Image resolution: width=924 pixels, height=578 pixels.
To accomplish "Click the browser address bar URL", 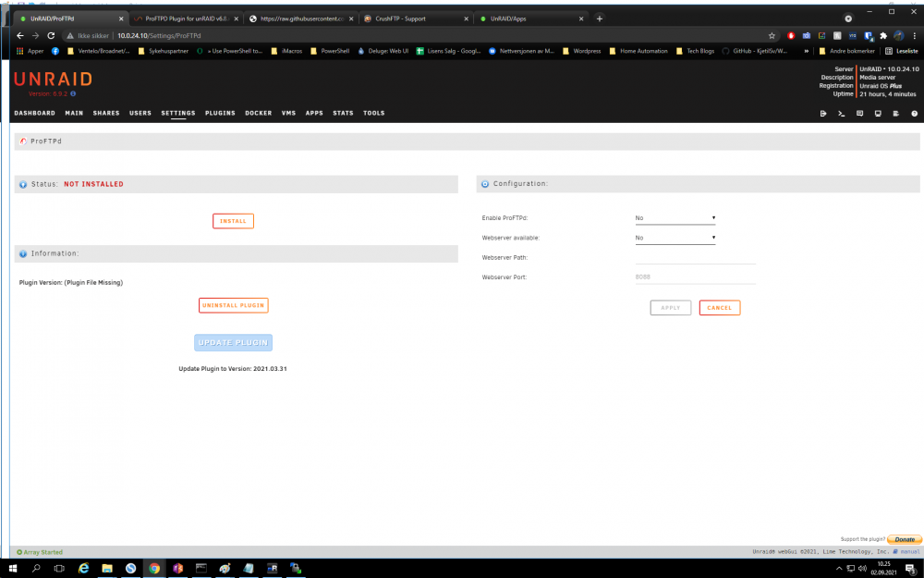I will tap(159, 36).
